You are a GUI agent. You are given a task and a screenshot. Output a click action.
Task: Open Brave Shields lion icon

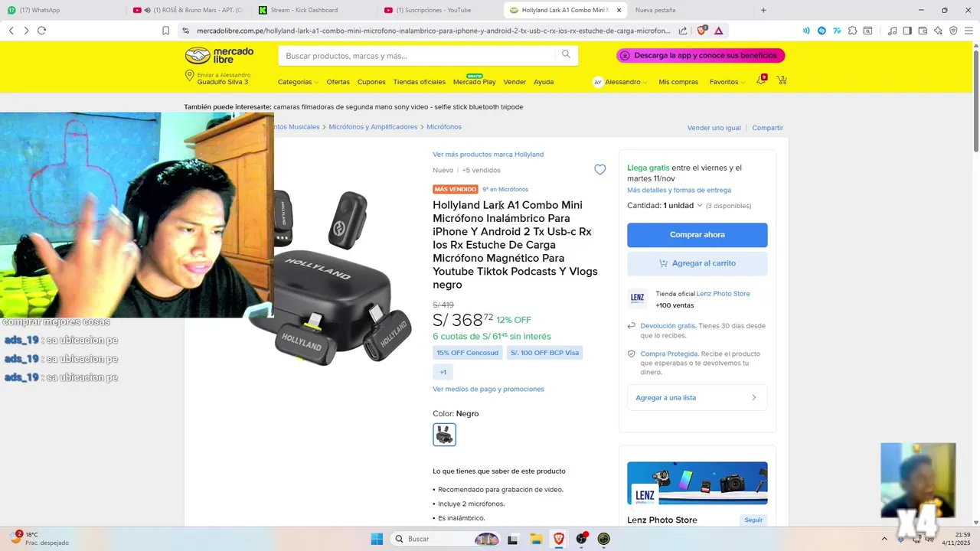pos(701,31)
